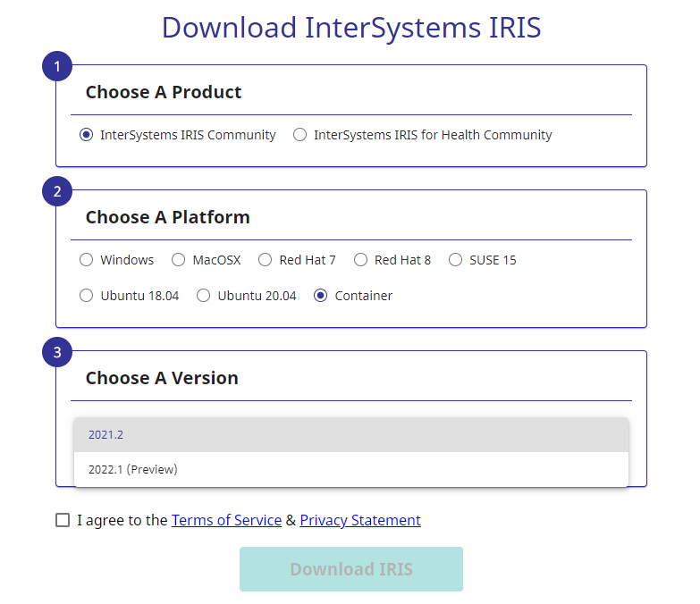The width and height of the screenshot is (700, 604).
Task: Select Container platform option
Action: pos(321,296)
